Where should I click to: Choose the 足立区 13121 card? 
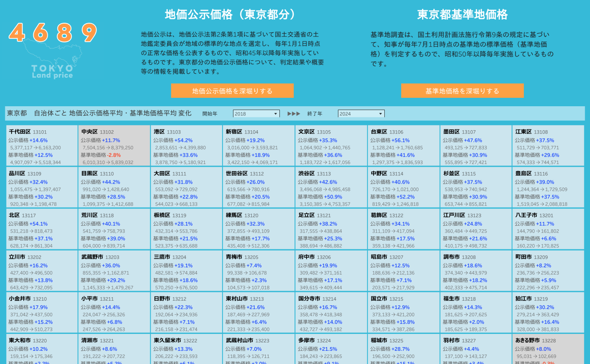[331, 229]
